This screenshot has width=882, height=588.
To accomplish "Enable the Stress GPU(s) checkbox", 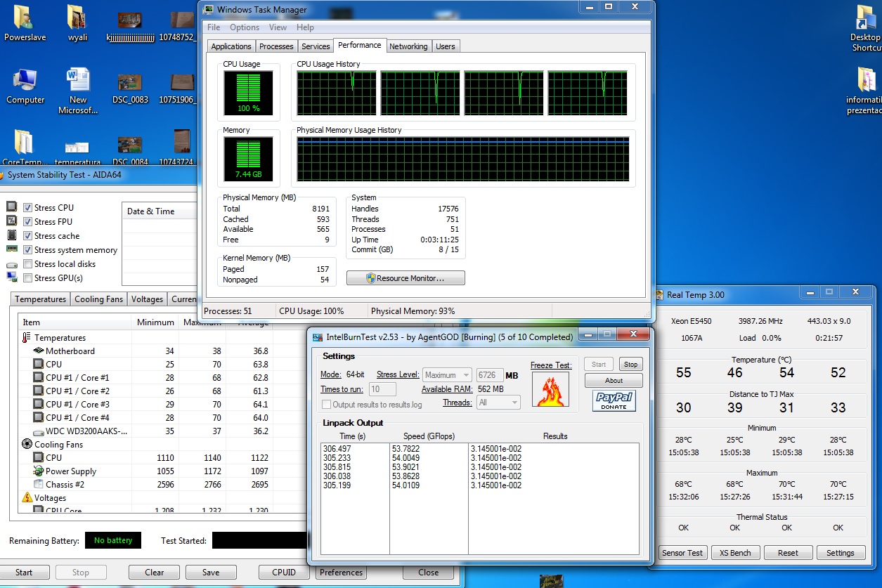I will coord(27,278).
